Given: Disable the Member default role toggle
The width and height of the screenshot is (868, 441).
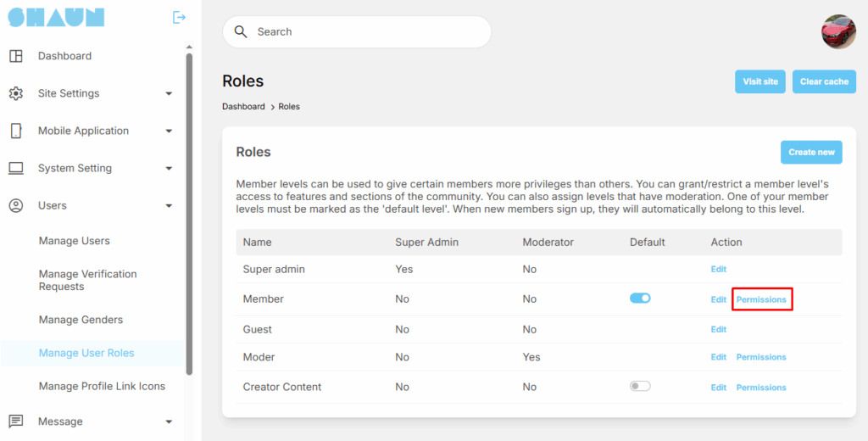Looking at the screenshot, I should point(640,299).
